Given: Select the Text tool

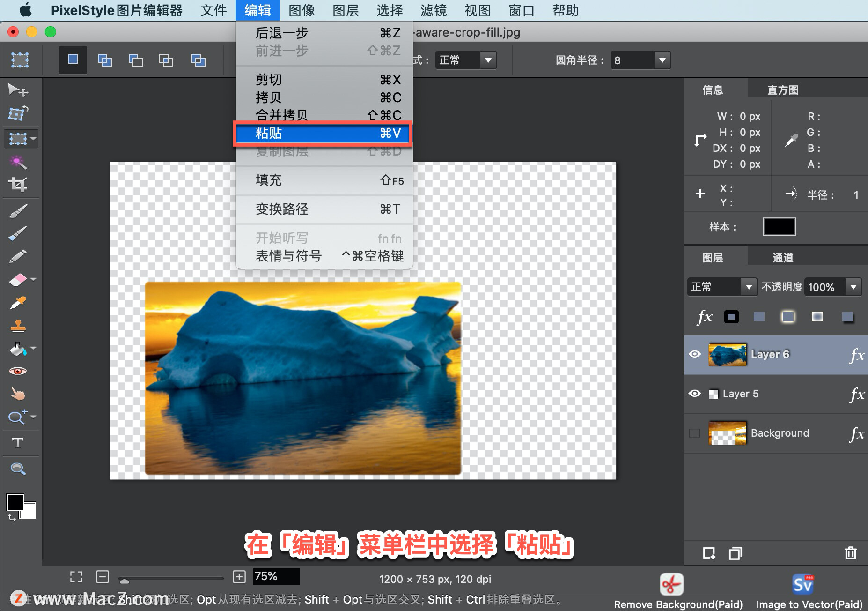Looking at the screenshot, I should [x=19, y=442].
